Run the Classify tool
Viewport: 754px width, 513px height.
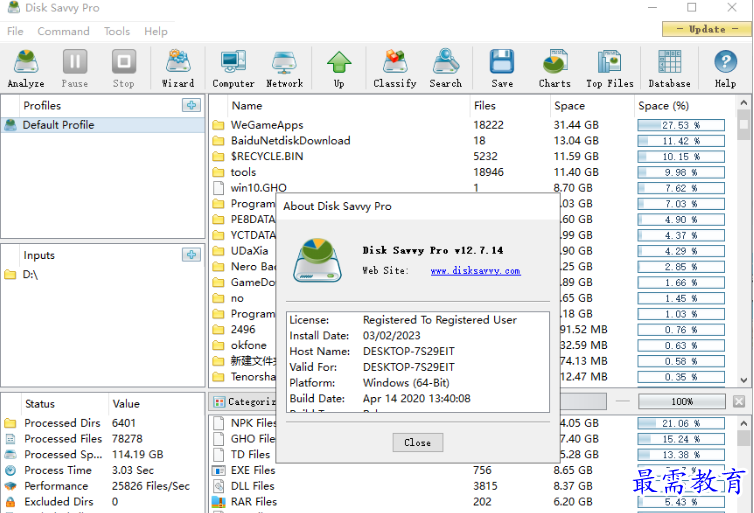point(395,68)
